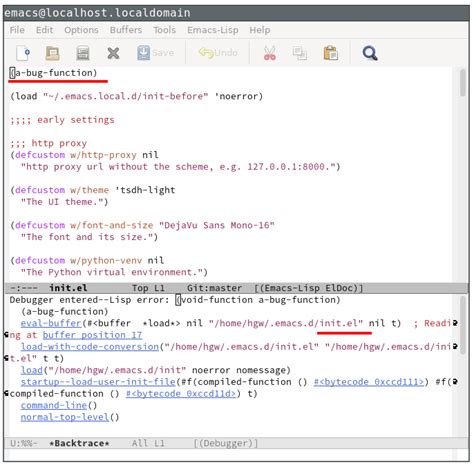Click the Undo toolbar icon
474x467 pixels.
[x=218, y=53]
